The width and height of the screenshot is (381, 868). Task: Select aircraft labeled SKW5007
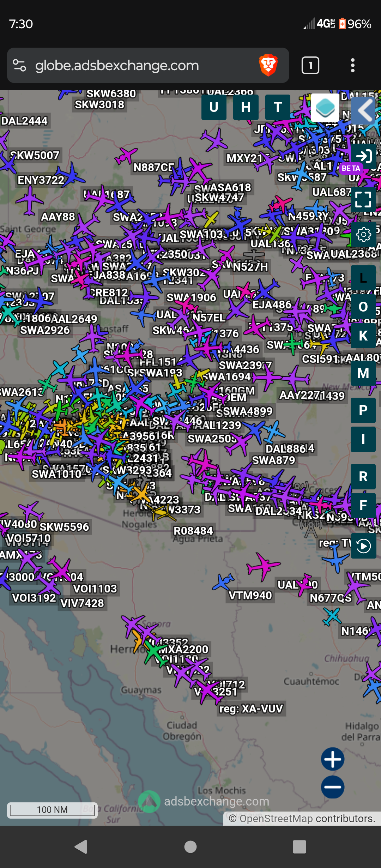(35, 155)
